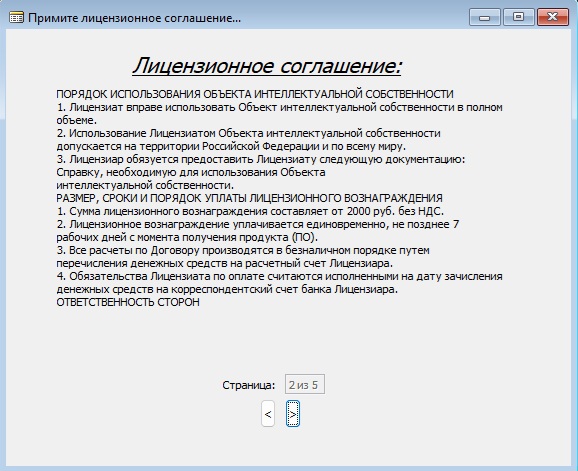Image resolution: width=578 pixels, height=471 pixels.
Task: Click the line starting 3. Лицензиар обязуется
Action: [261, 159]
